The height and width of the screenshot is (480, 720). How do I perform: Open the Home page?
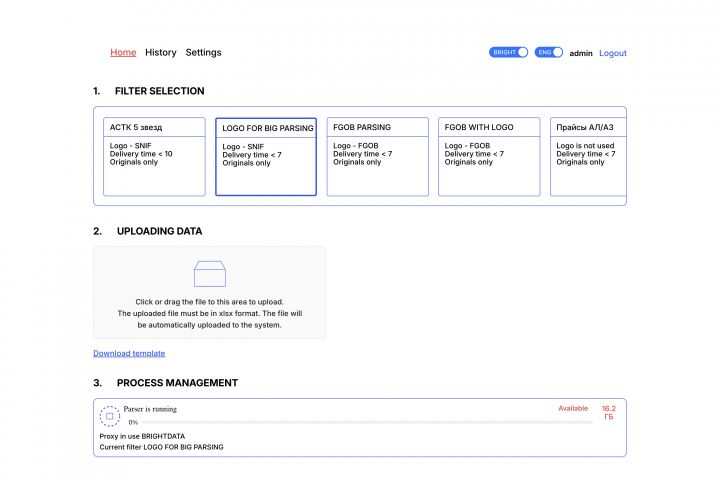pyautogui.click(x=123, y=52)
